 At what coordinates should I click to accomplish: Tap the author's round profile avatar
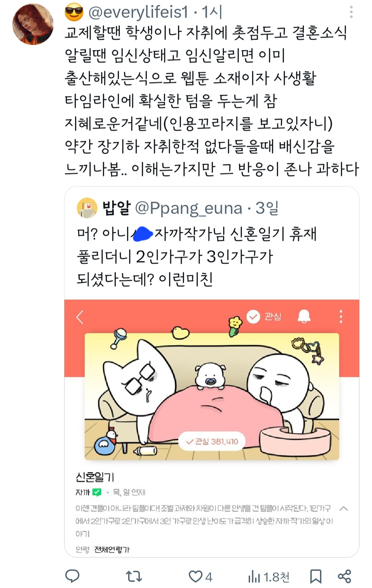[x=33, y=24]
